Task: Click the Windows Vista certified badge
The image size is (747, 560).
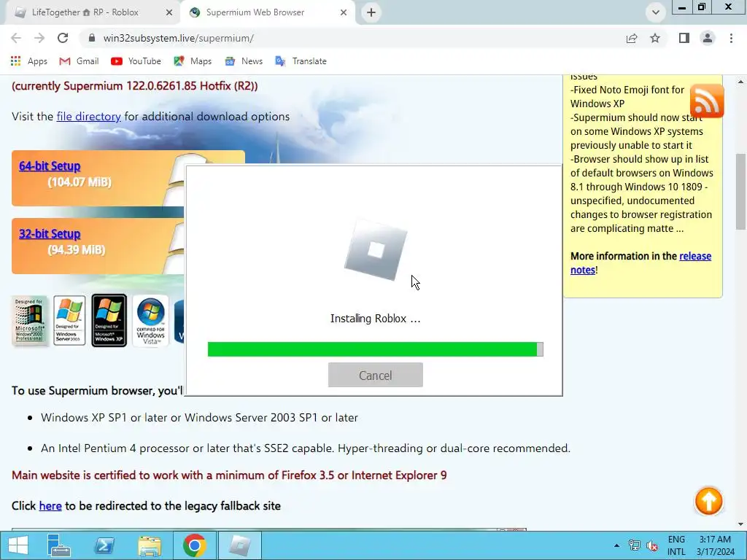Action: 150,320
